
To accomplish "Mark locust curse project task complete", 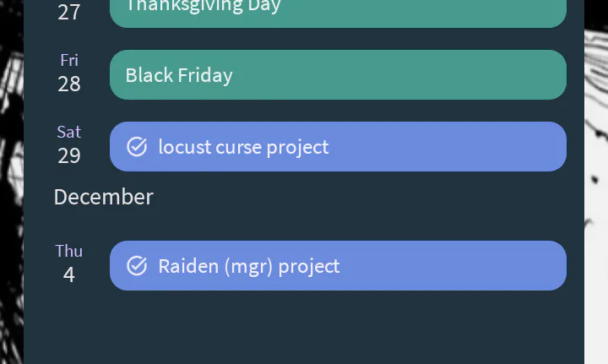I will (137, 147).
